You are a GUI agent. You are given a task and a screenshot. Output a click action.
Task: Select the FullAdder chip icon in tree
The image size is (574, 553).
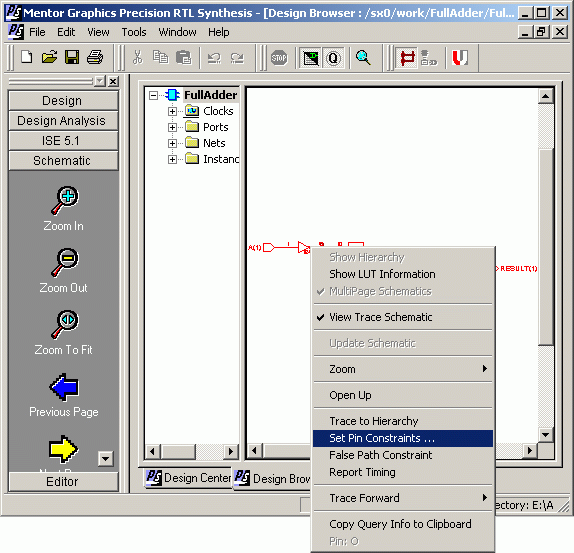point(172,95)
